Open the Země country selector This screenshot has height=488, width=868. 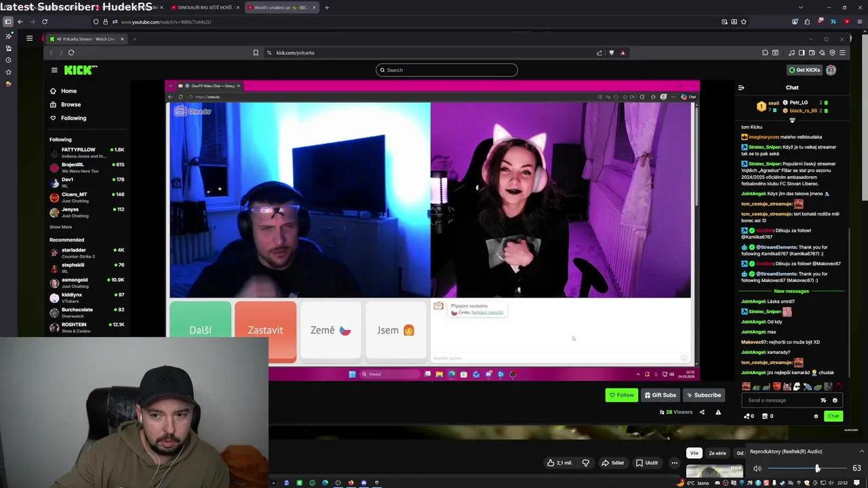tap(330, 330)
